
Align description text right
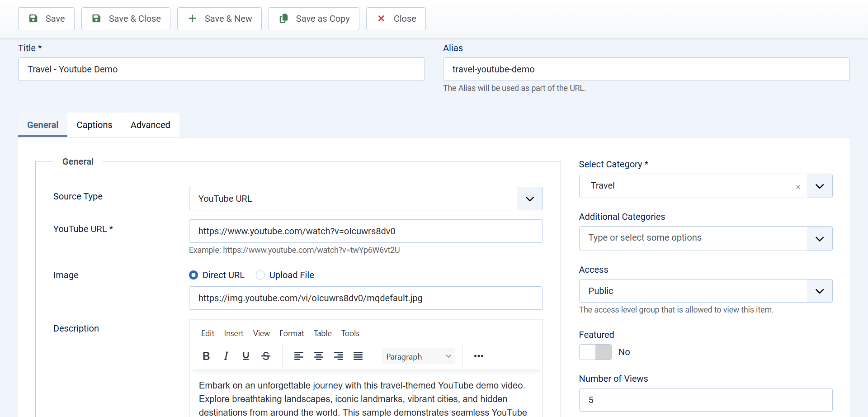[x=339, y=356]
